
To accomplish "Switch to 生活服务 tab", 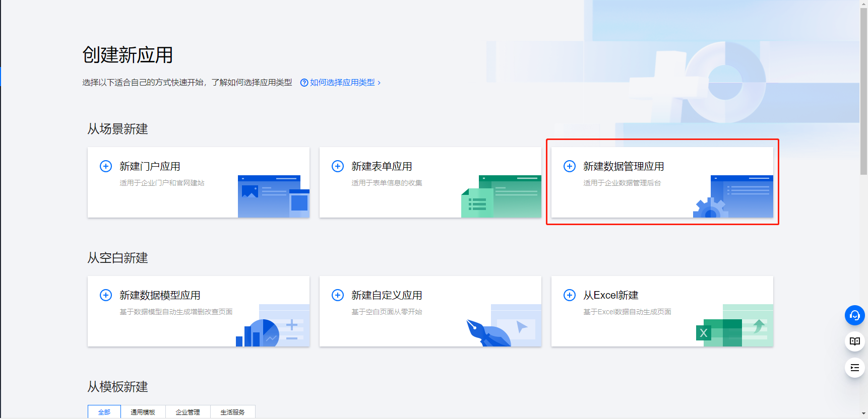I will point(233,412).
